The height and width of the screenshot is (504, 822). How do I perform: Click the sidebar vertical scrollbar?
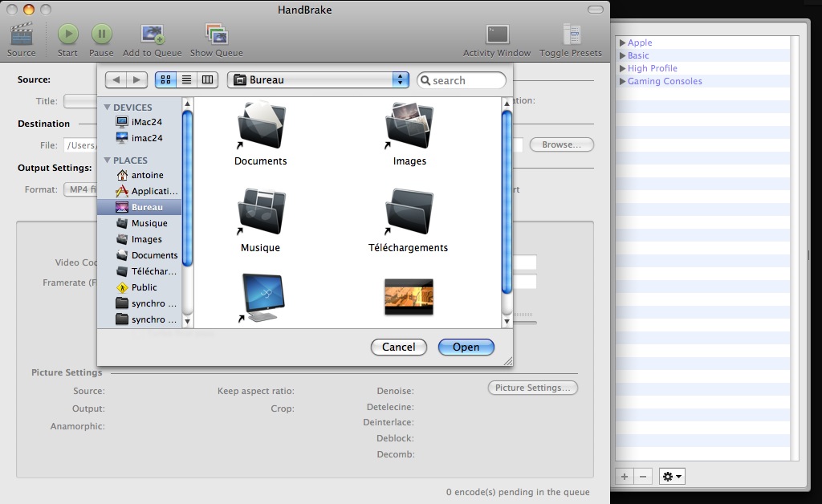click(x=187, y=189)
